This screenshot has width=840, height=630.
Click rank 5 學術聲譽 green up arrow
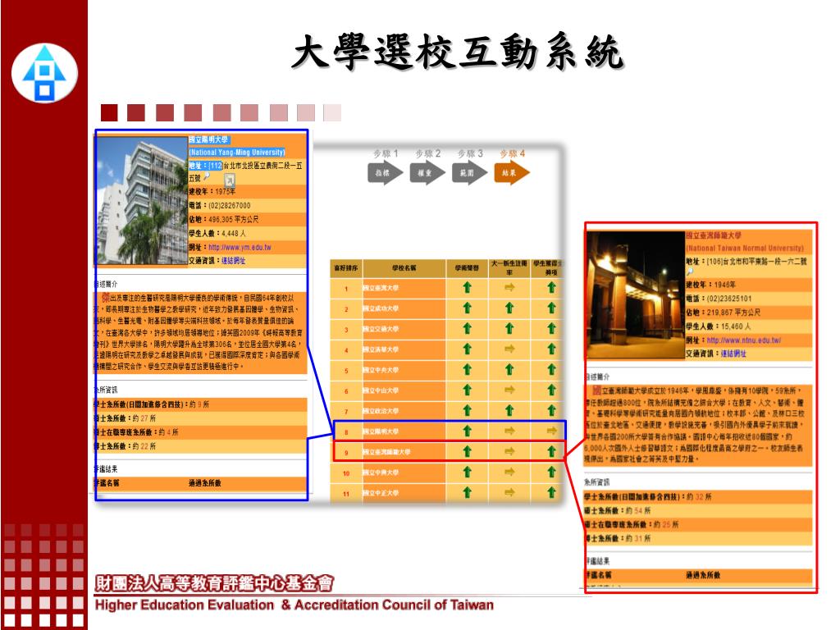point(467,370)
